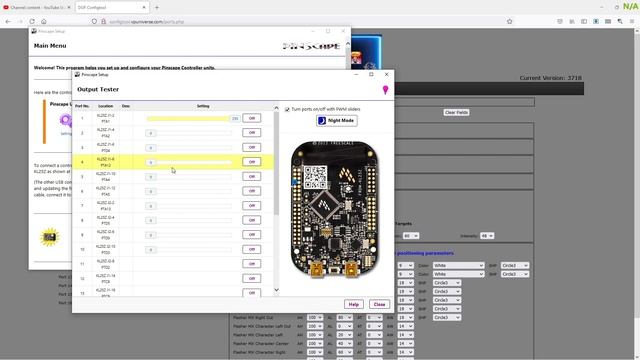Open Flasher MX Character Right AH dropdown

tap(315, 352)
